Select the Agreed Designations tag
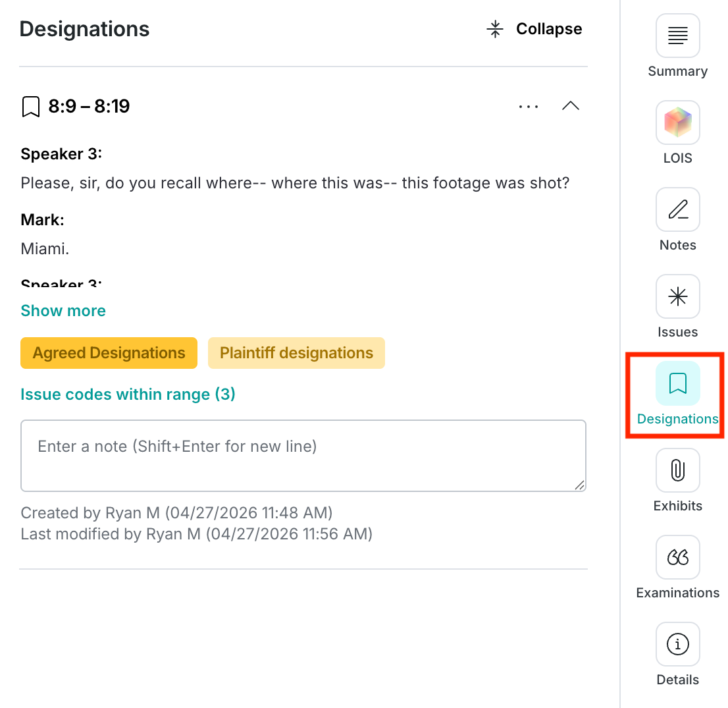 (x=109, y=353)
